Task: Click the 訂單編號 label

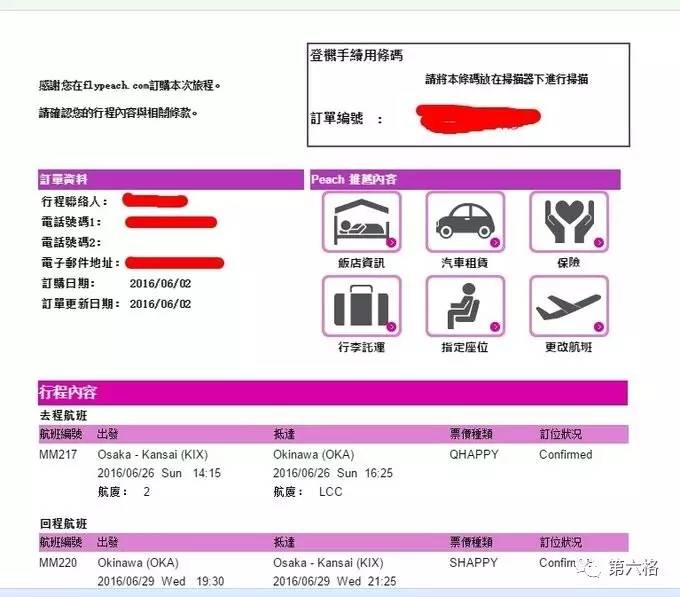Action: point(337,118)
